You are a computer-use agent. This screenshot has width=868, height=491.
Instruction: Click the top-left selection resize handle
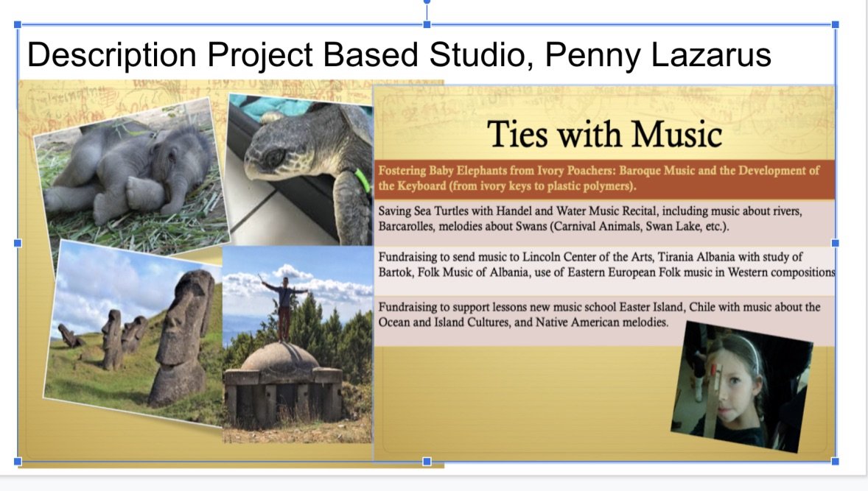pyautogui.click(x=18, y=25)
